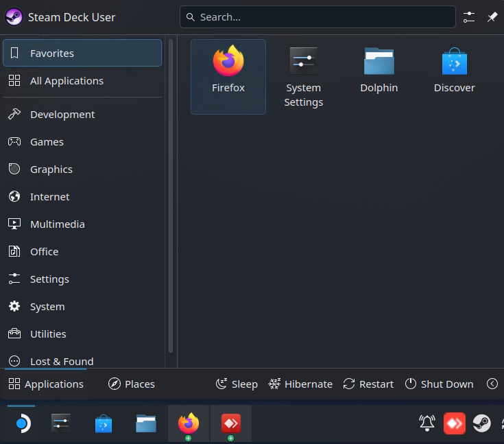This screenshot has width=504, height=444.
Task: Open notifications bell in system tray
Action: [x=427, y=423]
